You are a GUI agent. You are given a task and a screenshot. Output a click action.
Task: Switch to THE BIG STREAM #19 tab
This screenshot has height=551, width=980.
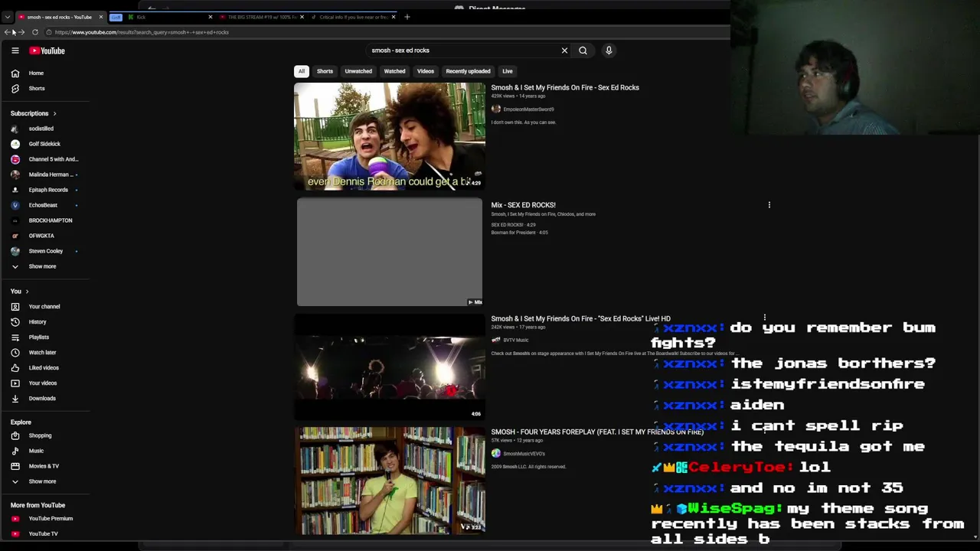click(x=260, y=17)
